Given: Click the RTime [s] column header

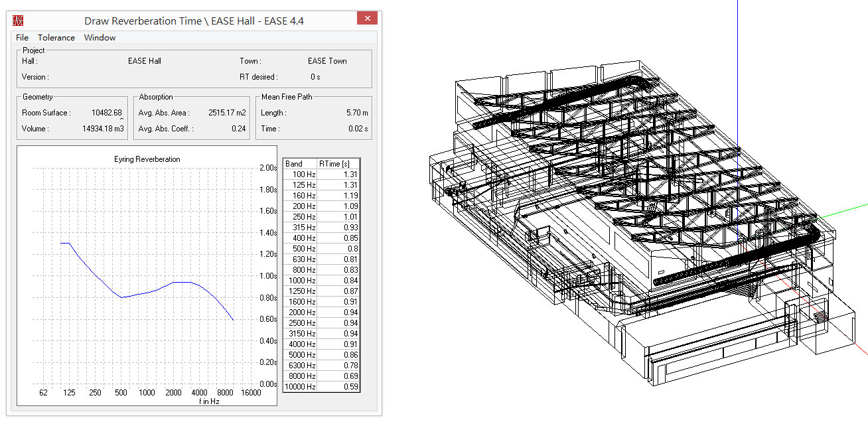Looking at the screenshot, I should (338, 164).
